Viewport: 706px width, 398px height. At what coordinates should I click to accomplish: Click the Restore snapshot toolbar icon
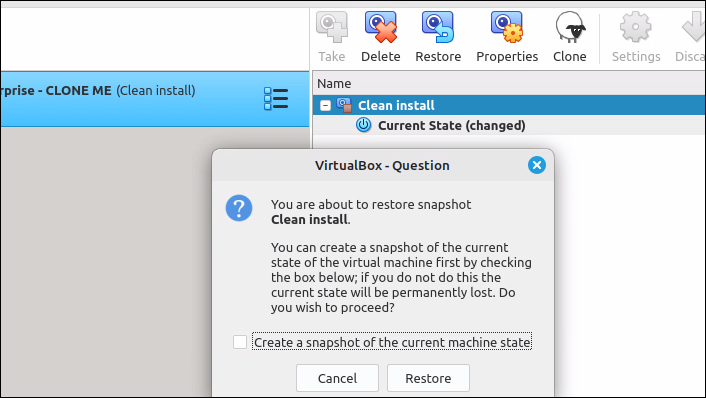[x=438, y=27]
